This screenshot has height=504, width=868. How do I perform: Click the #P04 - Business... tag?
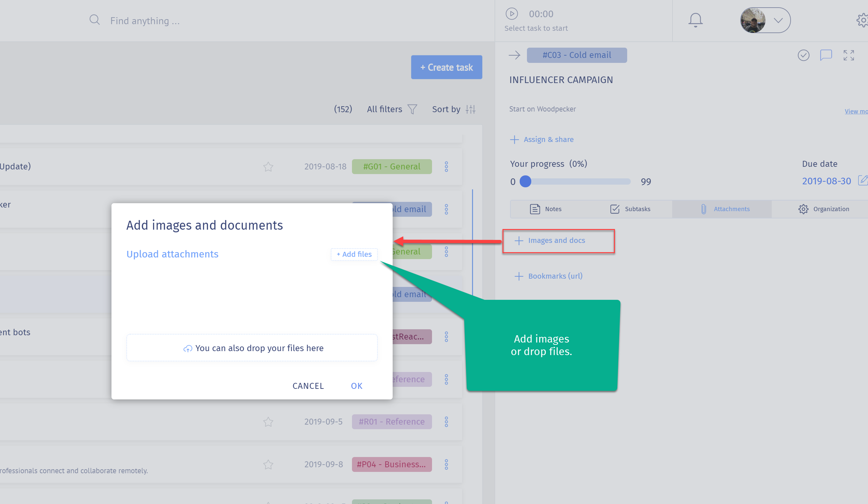391,464
